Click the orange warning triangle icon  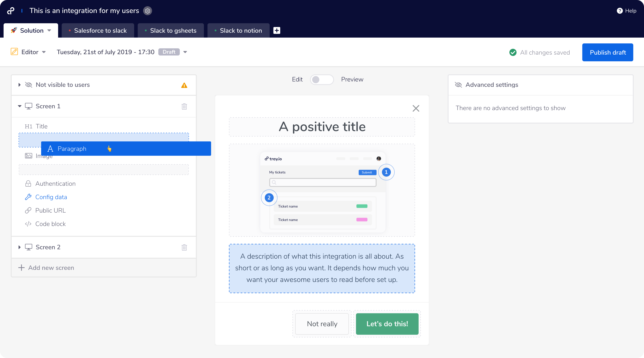184,85
